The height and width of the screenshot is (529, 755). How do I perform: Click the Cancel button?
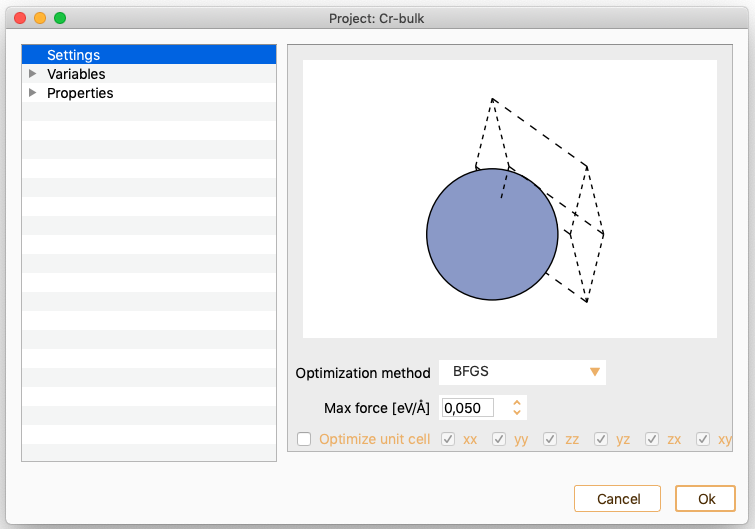tap(617, 499)
